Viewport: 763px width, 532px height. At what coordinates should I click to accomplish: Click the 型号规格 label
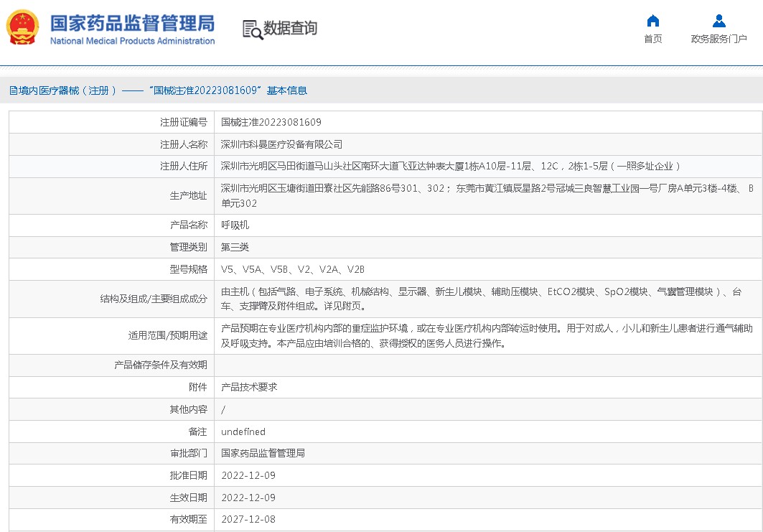(188, 269)
